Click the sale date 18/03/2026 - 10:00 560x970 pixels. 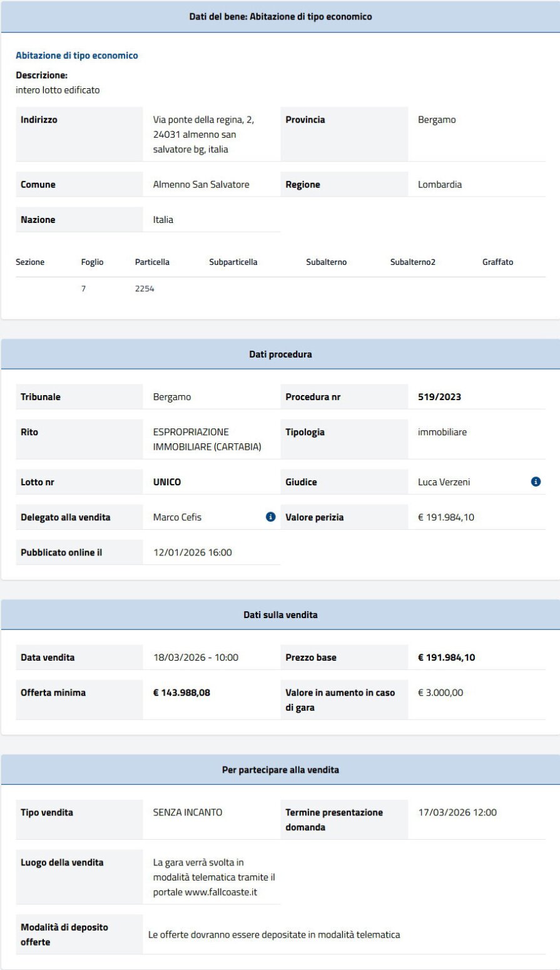click(196, 658)
